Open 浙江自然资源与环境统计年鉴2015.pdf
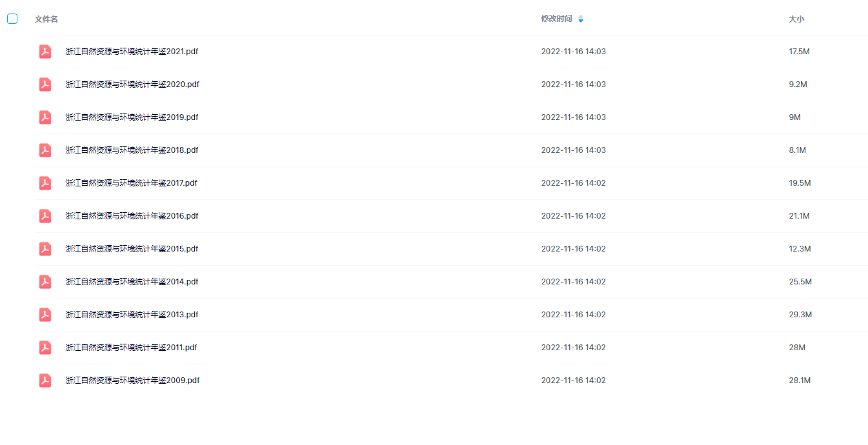 pos(132,249)
